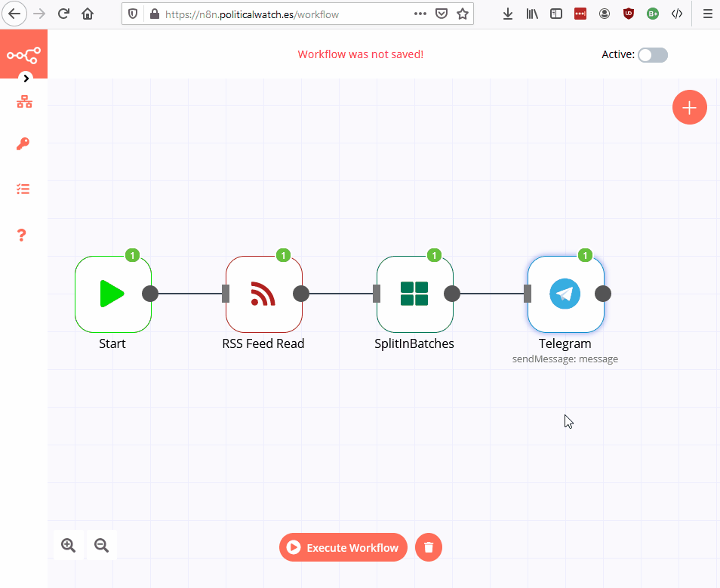Expand the sidebar with the chevron arrow

(x=26, y=78)
